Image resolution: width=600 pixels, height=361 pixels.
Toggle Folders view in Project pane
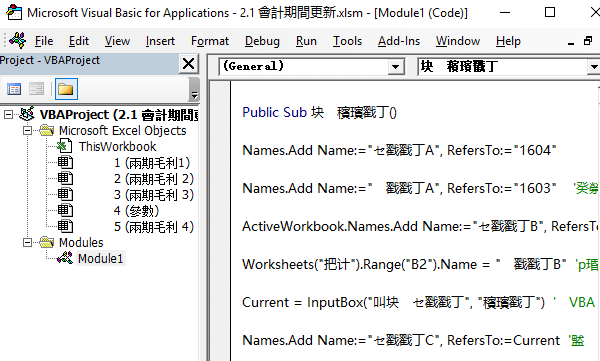tap(66, 89)
